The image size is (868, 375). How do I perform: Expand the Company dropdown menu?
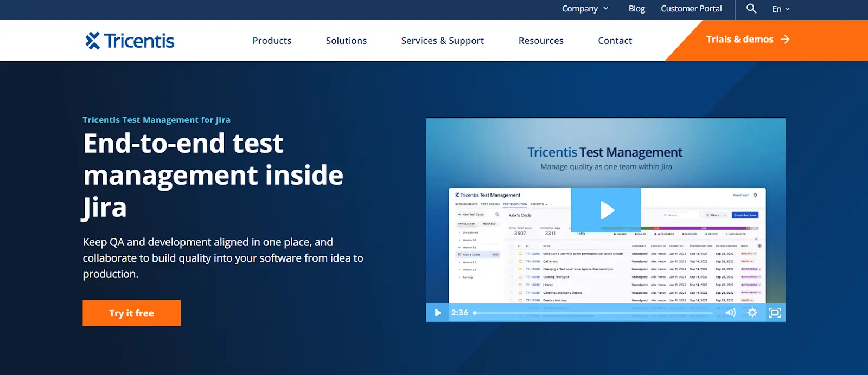tap(585, 9)
